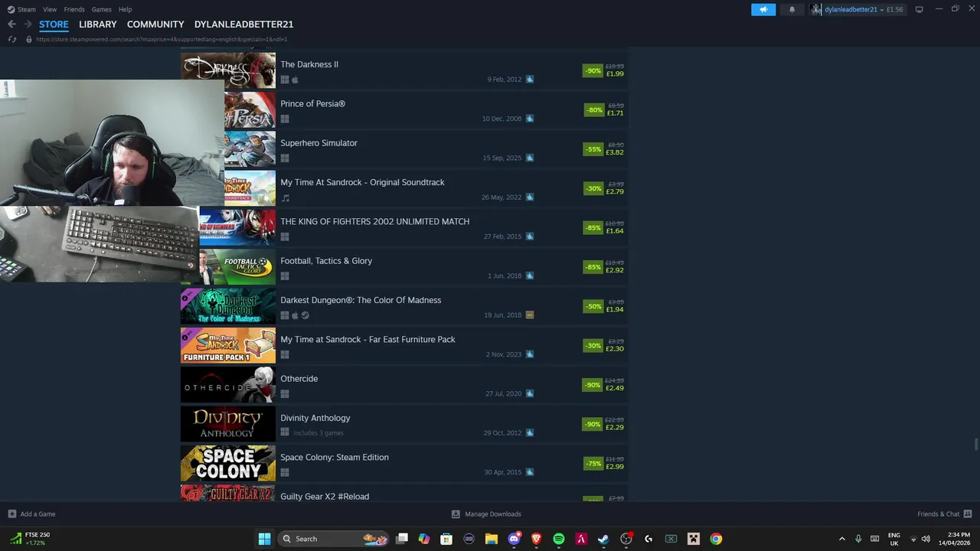The image size is (980, 551).
Task: Click the profile avatar next to dylanleadbetter21
Action: pos(816,9)
